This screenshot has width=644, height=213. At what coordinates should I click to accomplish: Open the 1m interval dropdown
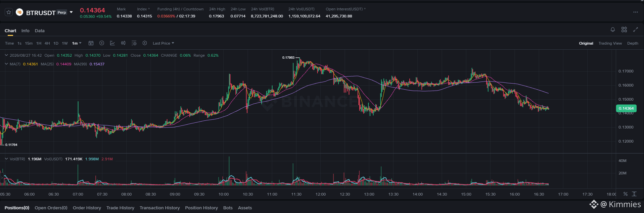click(x=77, y=43)
